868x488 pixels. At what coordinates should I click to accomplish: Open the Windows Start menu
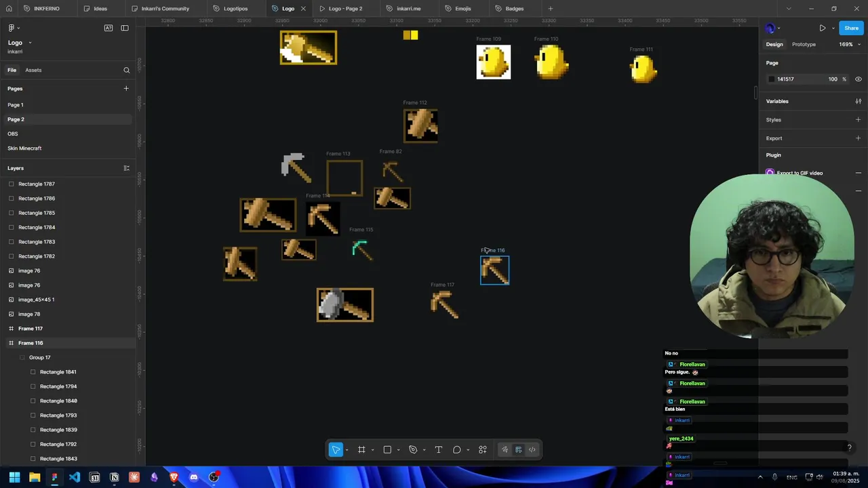pos(14,477)
